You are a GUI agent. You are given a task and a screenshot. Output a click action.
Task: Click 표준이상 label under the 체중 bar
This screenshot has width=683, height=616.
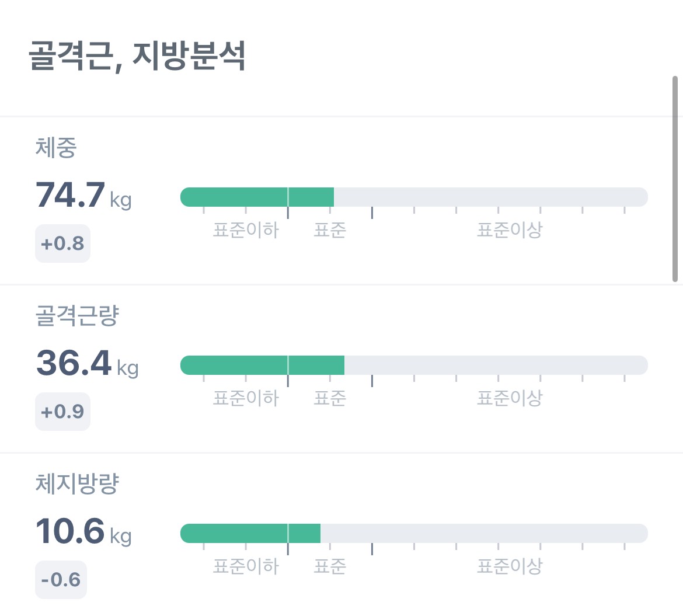pos(510,230)
